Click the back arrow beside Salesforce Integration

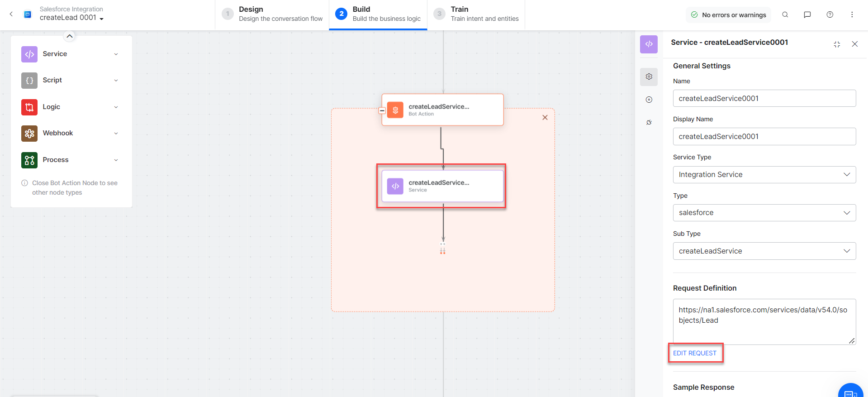(11, 14)
